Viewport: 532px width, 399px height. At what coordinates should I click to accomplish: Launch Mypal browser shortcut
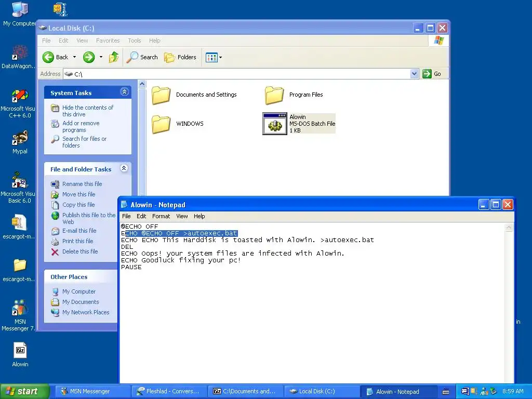[20, 142]
